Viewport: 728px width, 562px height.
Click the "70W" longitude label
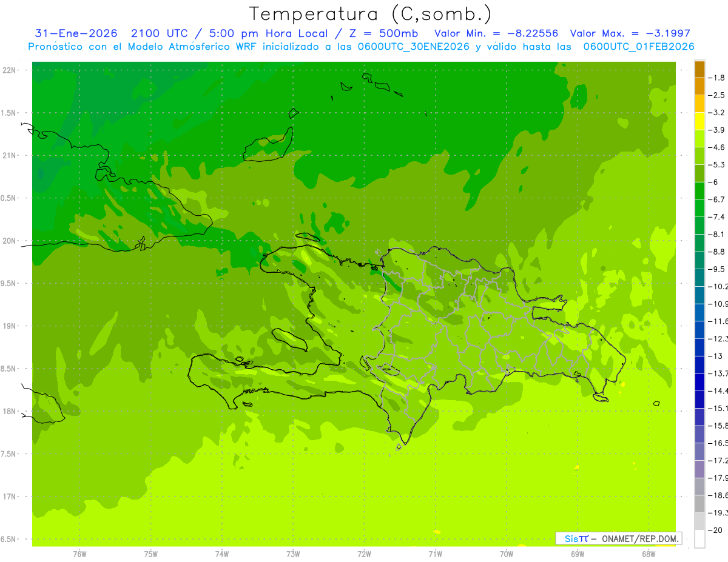[x=507, y=554]
